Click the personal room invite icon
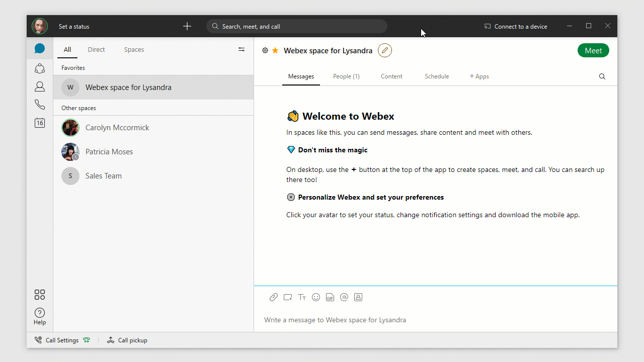Screen dimensions: 644x362 tap(358, 297)
